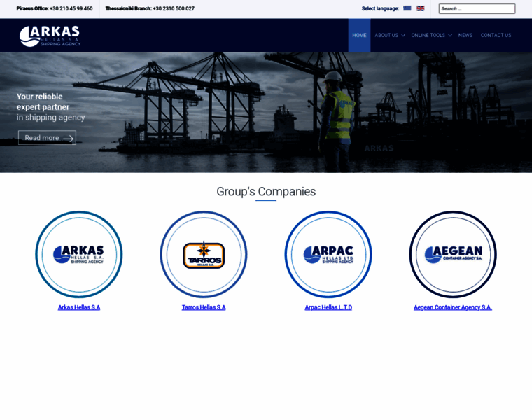Click the 'Your reliable expert partner' banner text

43,101
